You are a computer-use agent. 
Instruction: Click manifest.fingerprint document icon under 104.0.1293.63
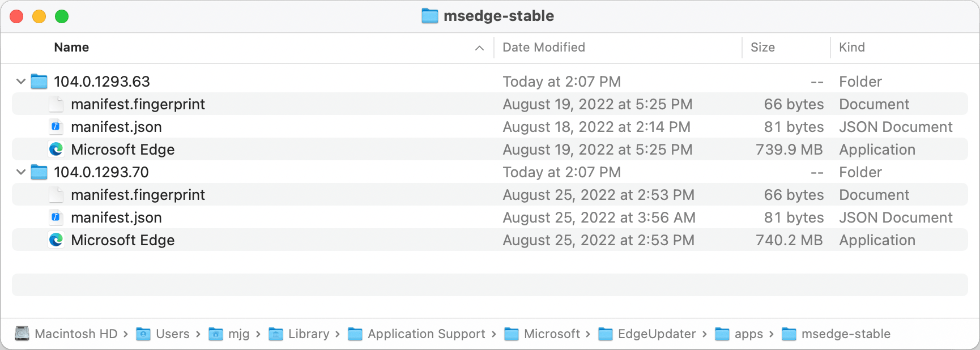coord(56,104)
